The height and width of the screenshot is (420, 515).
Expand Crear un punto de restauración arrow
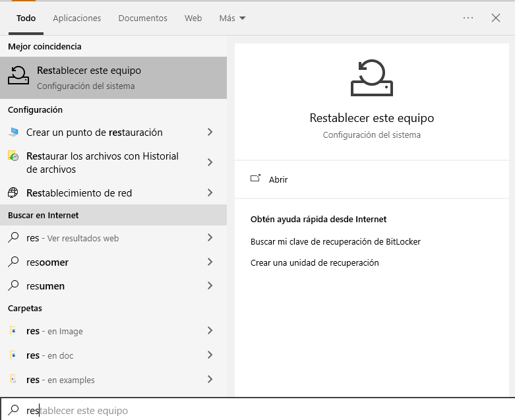pos(210,132)
